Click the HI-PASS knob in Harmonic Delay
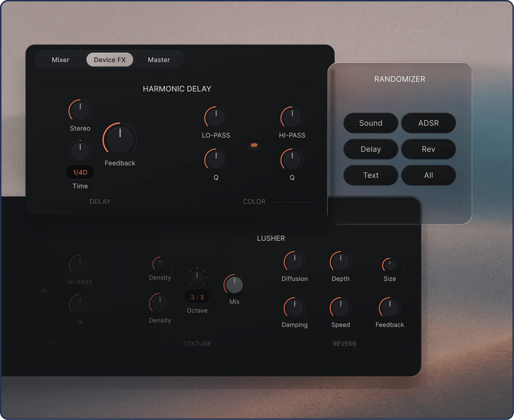The image size is (514, 420). [x=292, y=117]
